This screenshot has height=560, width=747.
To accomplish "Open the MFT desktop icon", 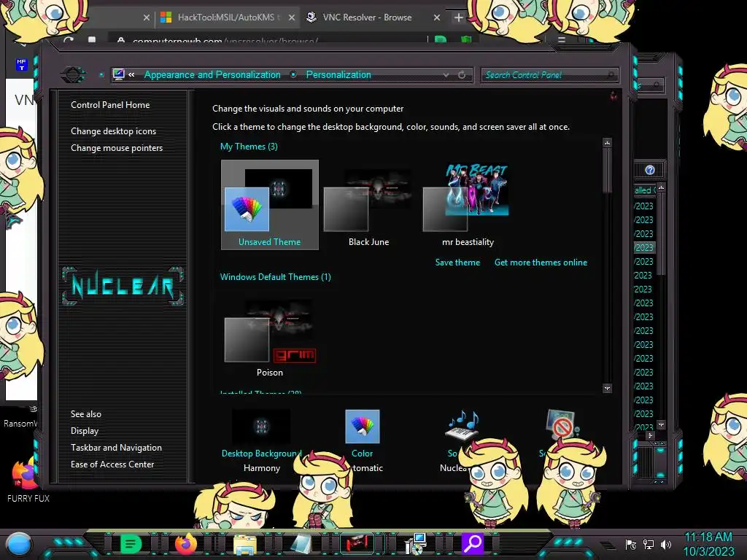I will pyautogui.click(x=21, y=64).
